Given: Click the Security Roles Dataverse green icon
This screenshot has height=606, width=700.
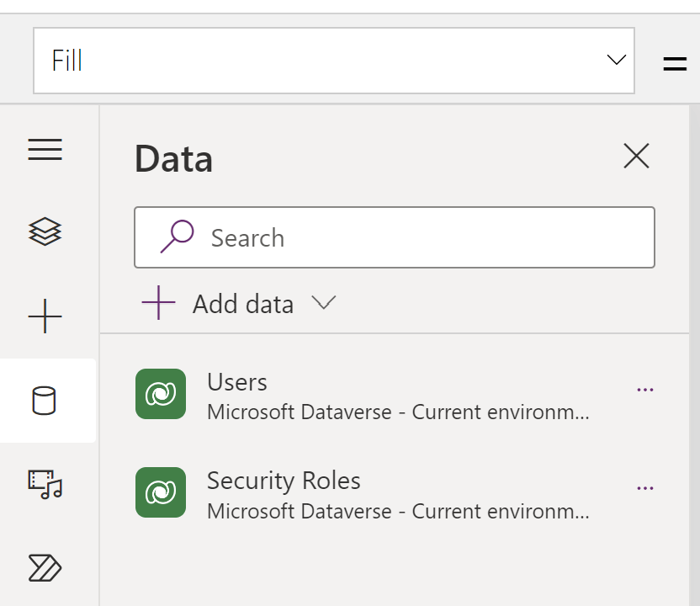Looking at the screenshot, I should coord(160,492).
